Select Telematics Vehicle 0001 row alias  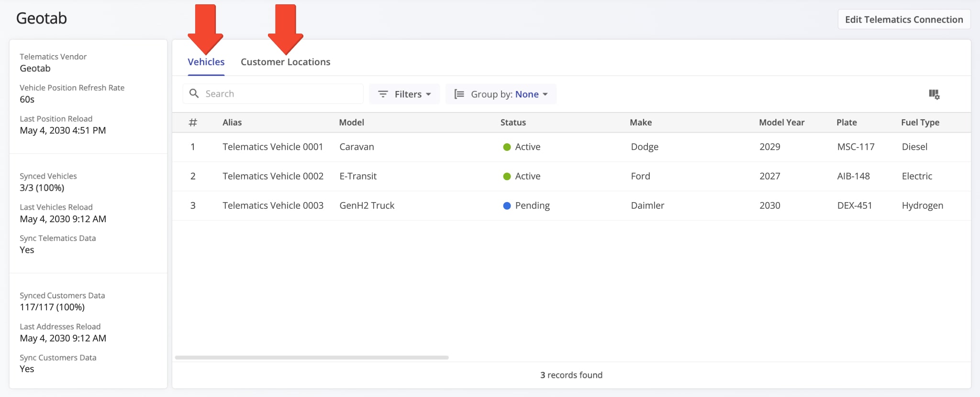click(273, 147)
